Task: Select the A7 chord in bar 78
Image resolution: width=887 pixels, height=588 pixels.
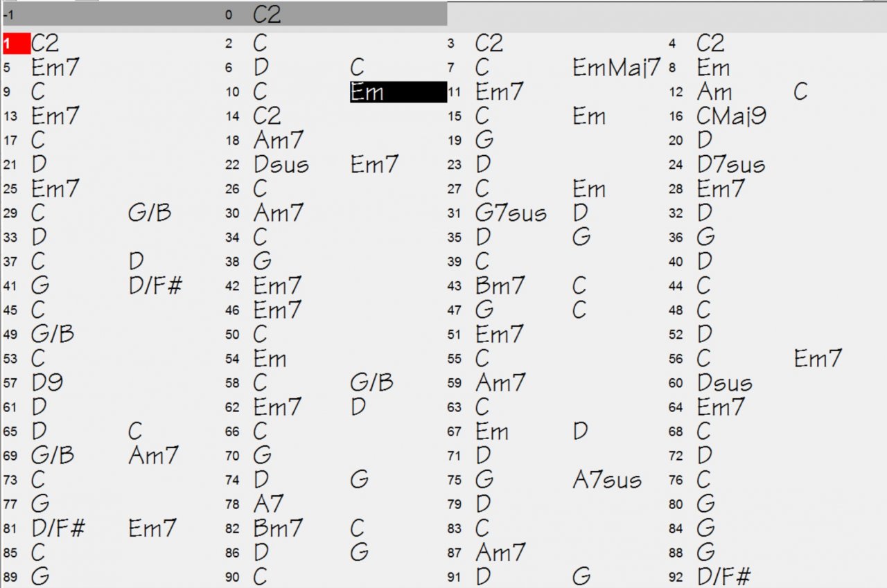Action: pyautogui.click(x=268, y=504)
